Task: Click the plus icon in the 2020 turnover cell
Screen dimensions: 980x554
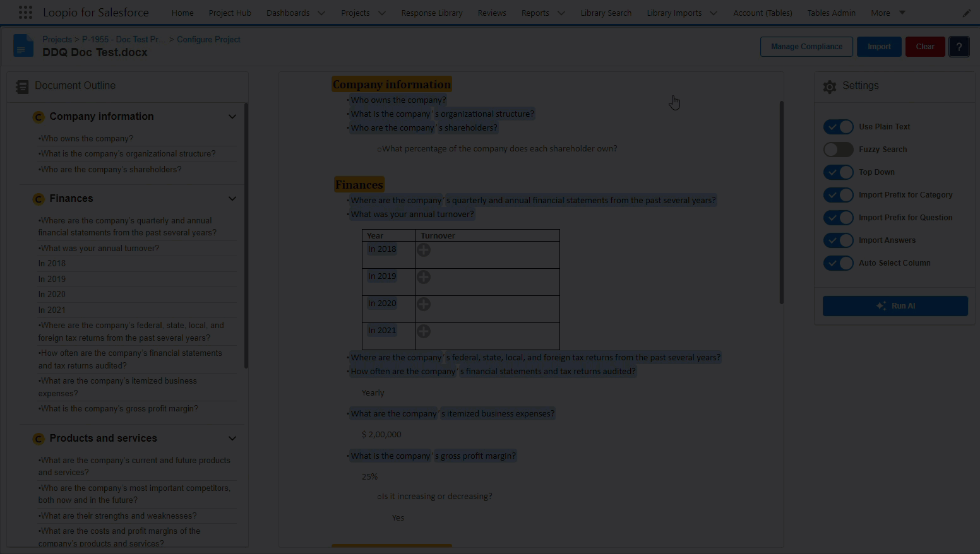Action: coord(424,304)
